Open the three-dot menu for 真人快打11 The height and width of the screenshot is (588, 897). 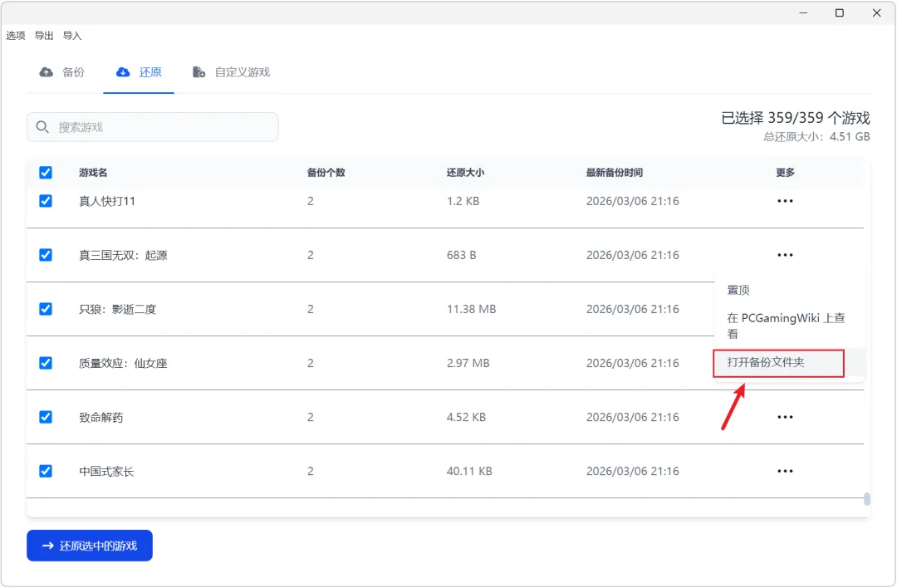tap(785, 201)
